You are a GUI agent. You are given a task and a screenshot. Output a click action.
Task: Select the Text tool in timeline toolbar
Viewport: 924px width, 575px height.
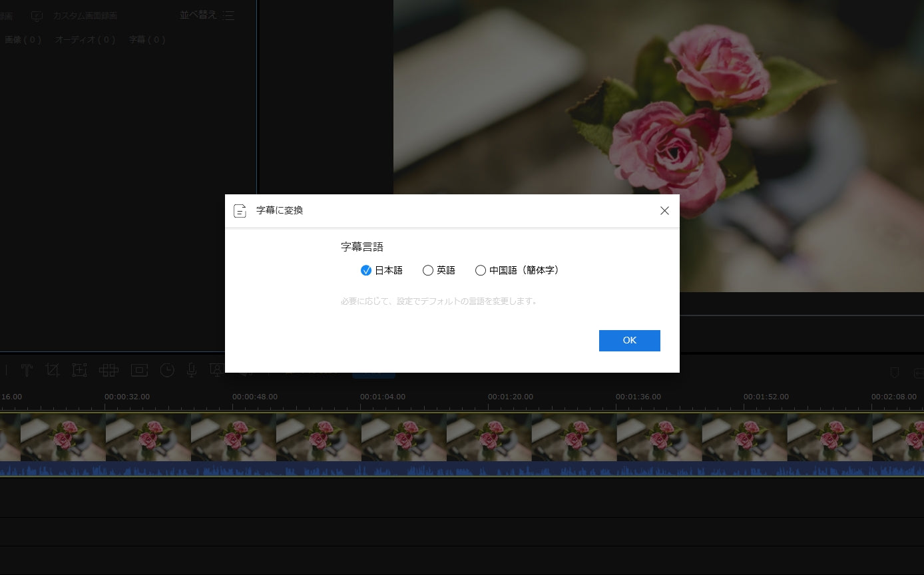click(x=27, y=370)
